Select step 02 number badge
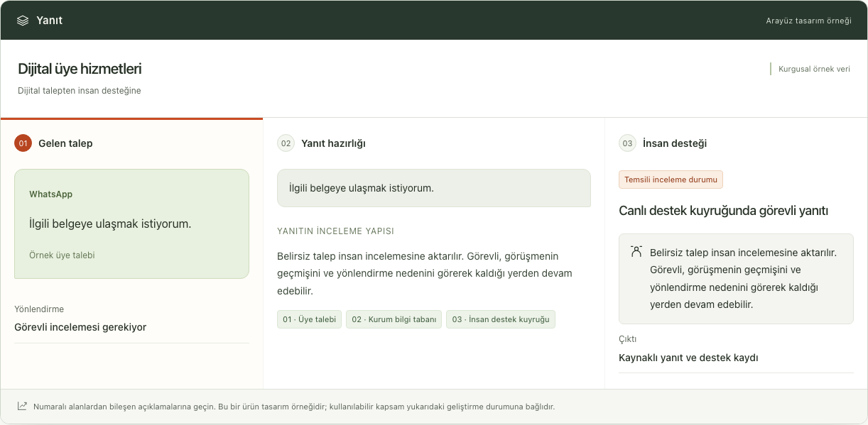This screenshot has height=425, width=868. (x=286, y=143)
